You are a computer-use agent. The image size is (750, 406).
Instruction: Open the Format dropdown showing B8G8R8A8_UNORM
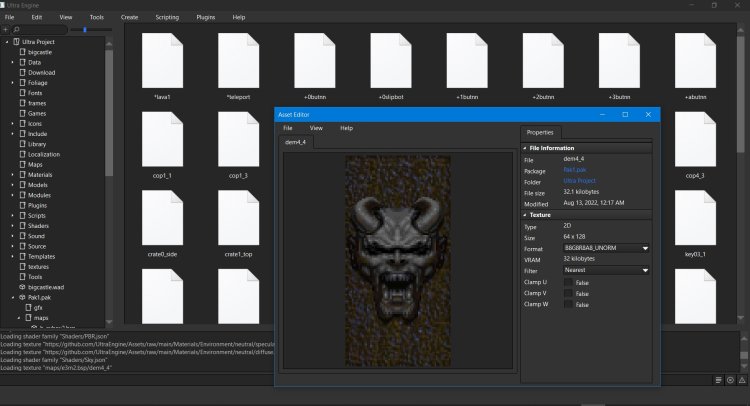point(607,247)
